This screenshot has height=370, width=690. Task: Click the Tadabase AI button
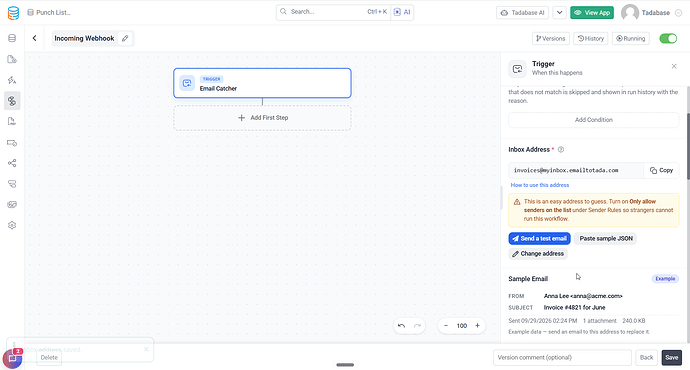tap(523, 13)
